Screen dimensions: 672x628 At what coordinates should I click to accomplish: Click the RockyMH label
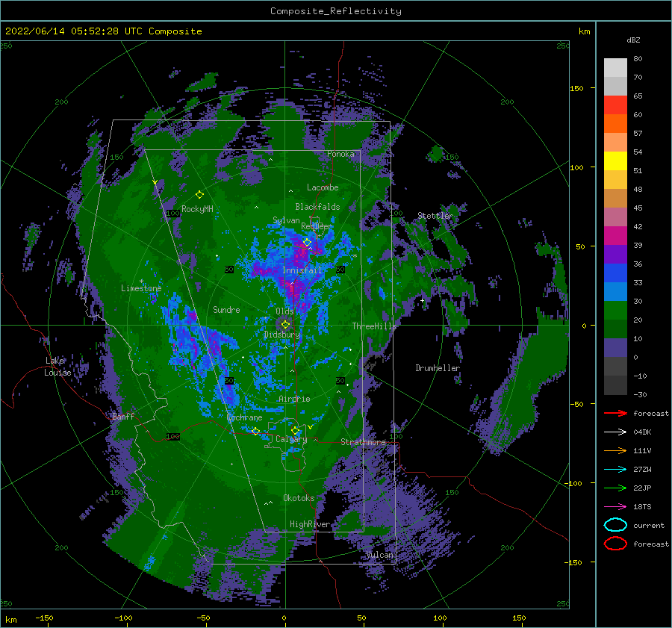coord(197,209)
